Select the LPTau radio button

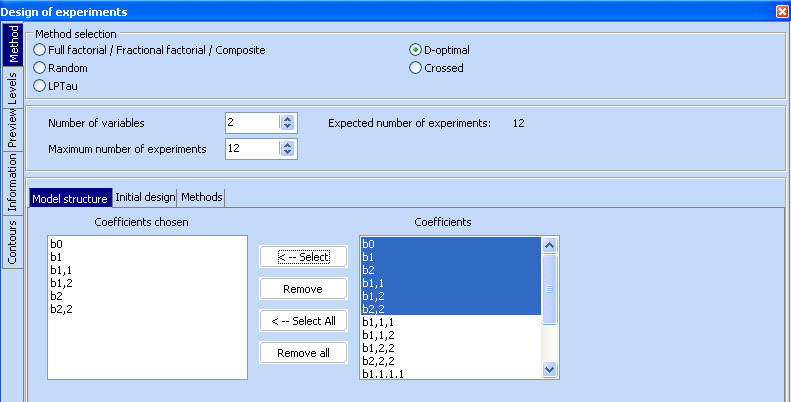coord(40,86)
